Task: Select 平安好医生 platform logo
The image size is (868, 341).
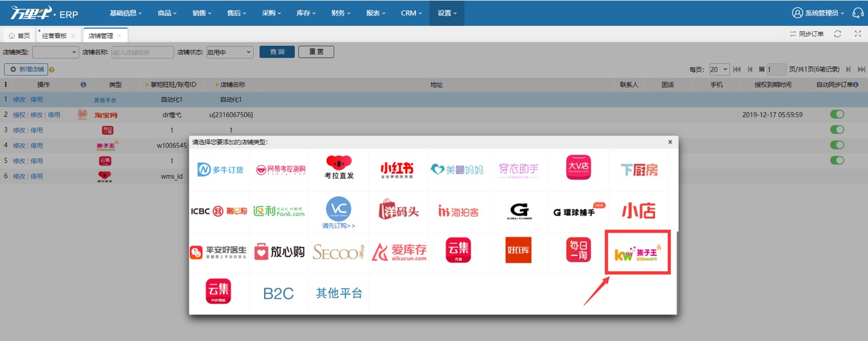Action: point(218,252)
